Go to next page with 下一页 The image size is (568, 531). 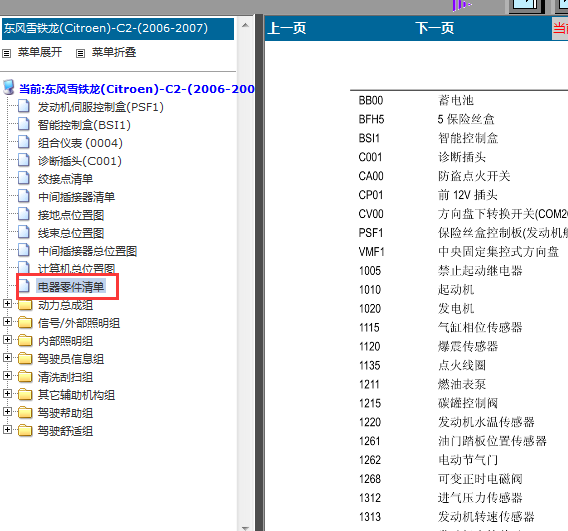435,28
